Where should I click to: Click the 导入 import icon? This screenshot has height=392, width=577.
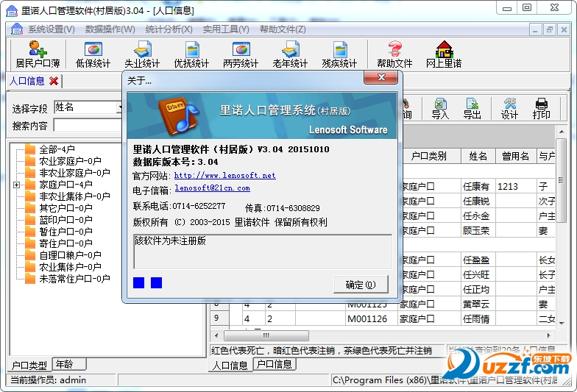(440, 109)
